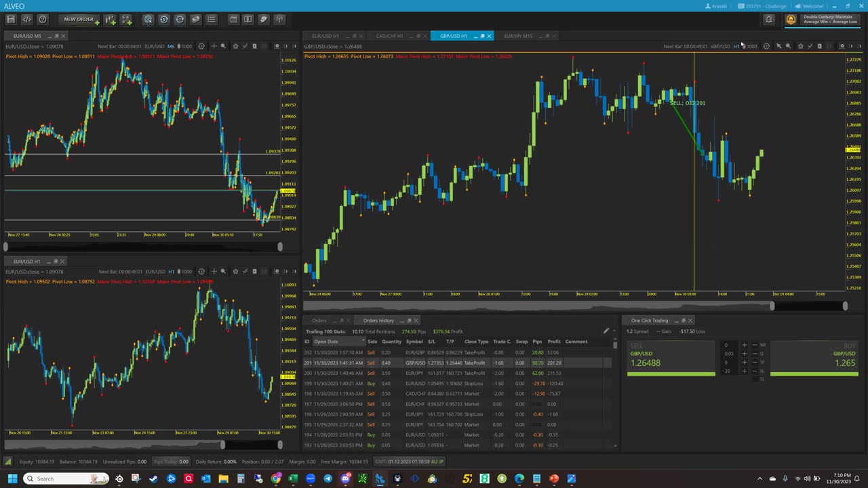Viewport: 868px width, 488px height.
Task: Open indicators pentagon icon in GBP/USD chart
Action: coord(800,46)
